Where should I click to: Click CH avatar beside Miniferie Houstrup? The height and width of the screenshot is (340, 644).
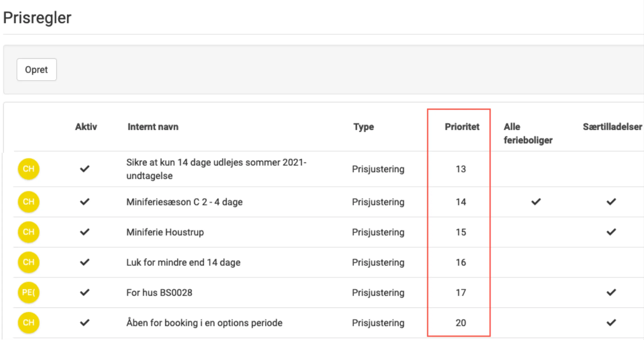pos(28,232)
